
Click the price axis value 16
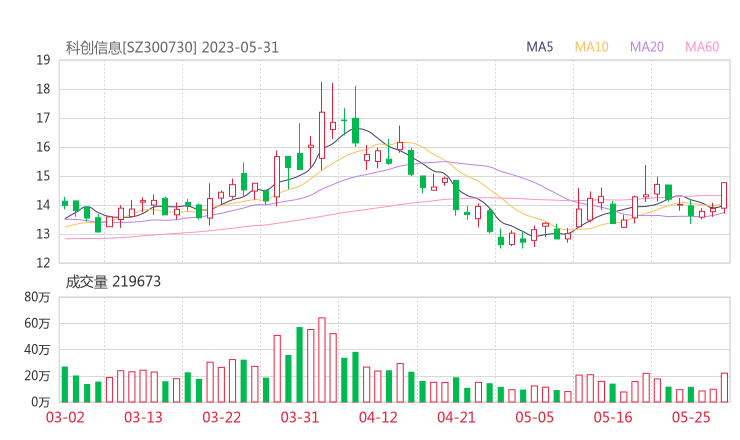point(43,147)
